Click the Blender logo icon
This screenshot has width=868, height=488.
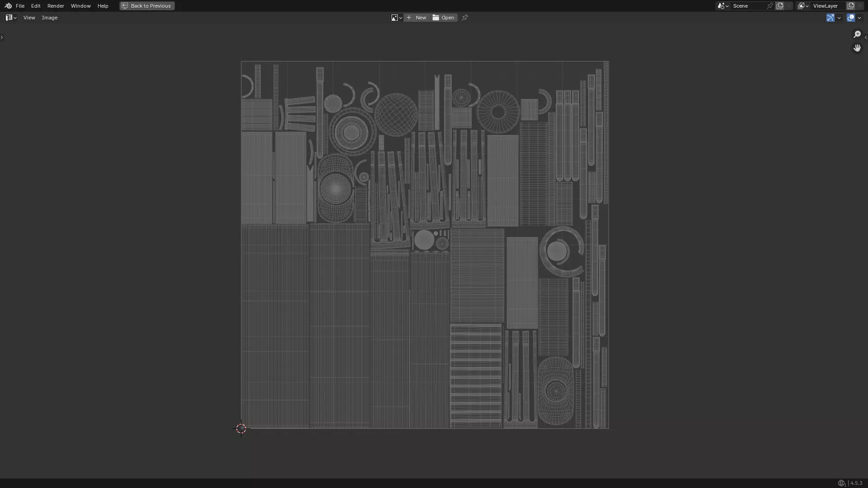[x=8, y=6]
